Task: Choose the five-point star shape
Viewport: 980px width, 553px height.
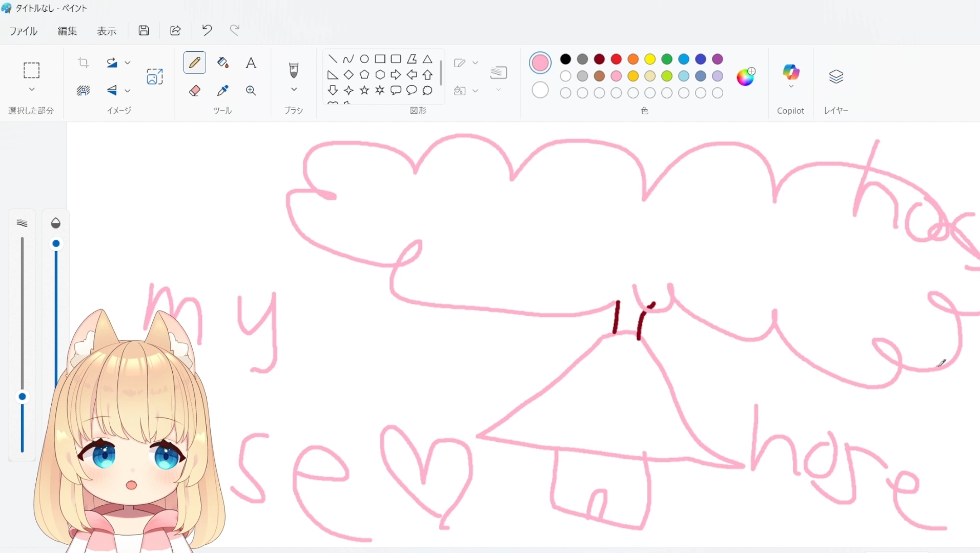Action: tap(364, 91)
